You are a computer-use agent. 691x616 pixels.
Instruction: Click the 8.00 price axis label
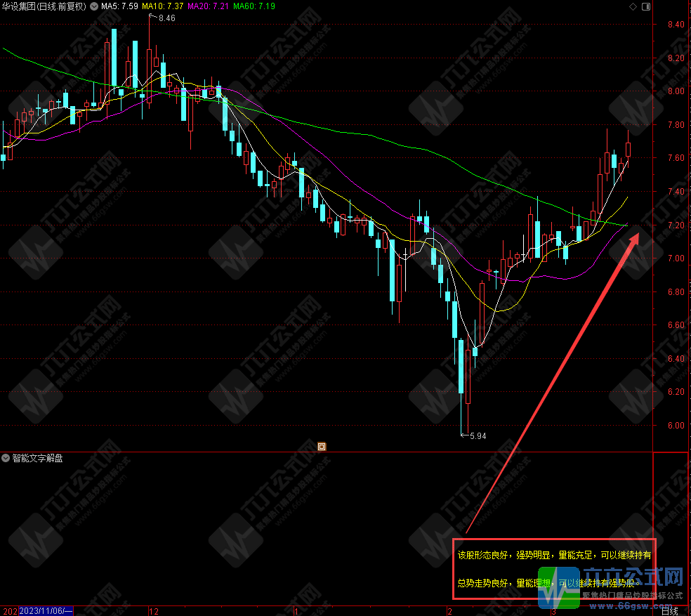click(676, 91)
